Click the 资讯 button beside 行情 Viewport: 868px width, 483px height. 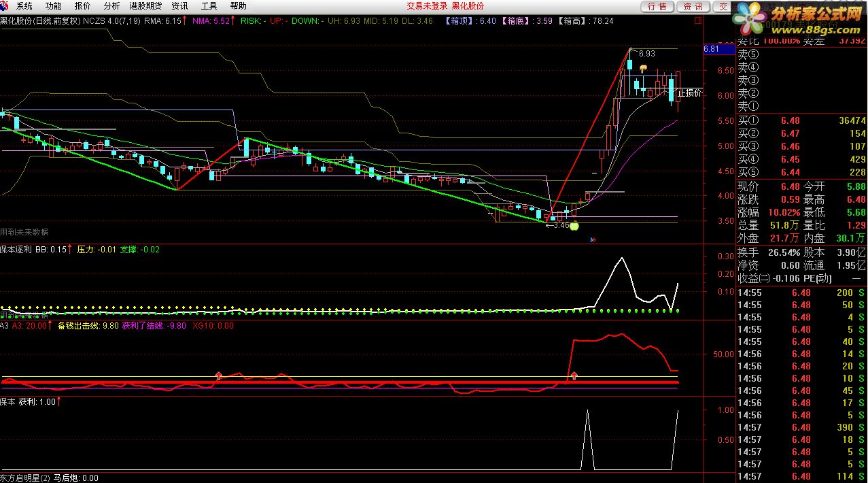pyautogui.click(x=693, y=6)
